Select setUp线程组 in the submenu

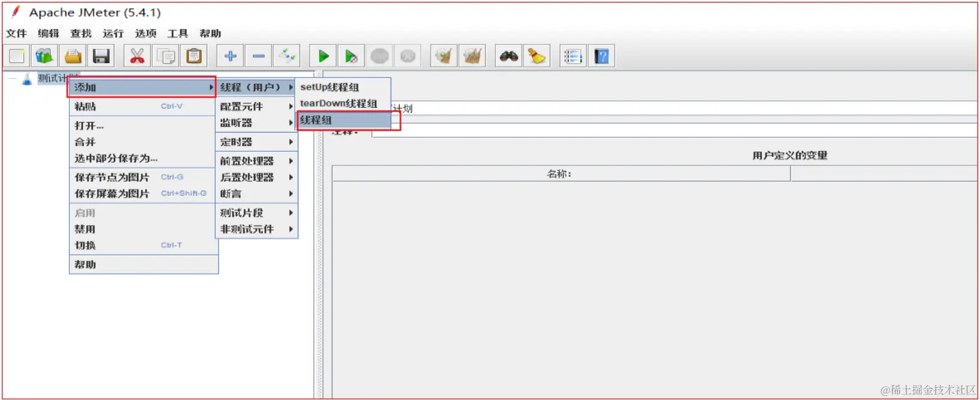[343, 88]
